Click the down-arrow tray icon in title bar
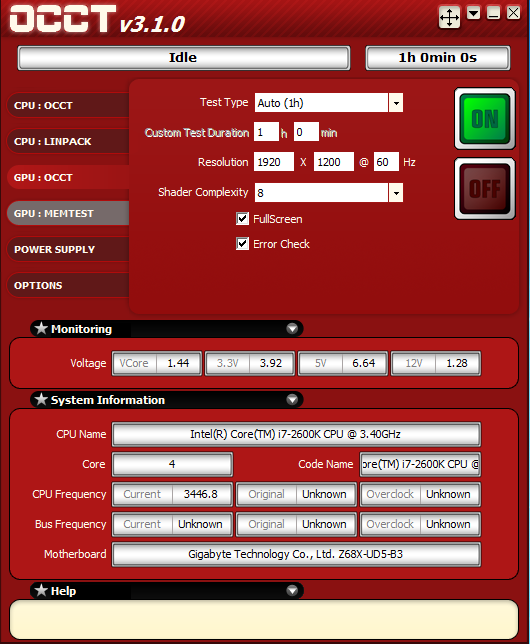This screenshot has height=644, width=530. [474, 13]
